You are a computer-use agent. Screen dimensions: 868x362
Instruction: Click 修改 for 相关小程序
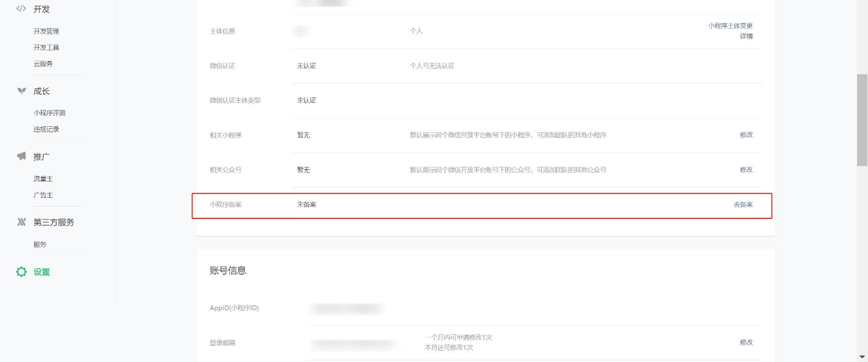pos(746,135)
